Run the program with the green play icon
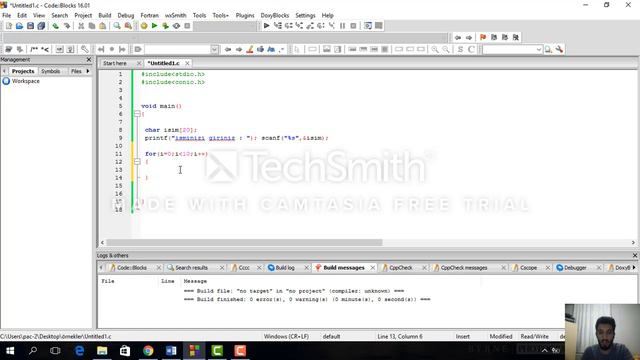The height and width of the screenshot is (360, 640). 154,26
